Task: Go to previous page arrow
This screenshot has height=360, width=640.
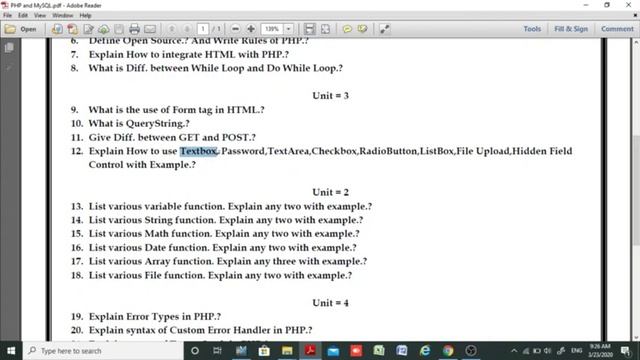Action: click(x=172, y=29)
